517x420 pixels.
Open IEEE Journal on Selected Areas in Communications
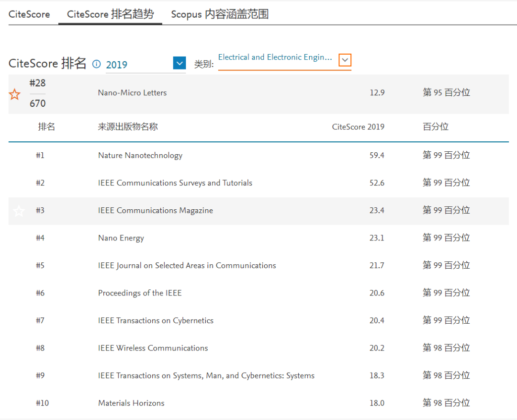[187, 266]
